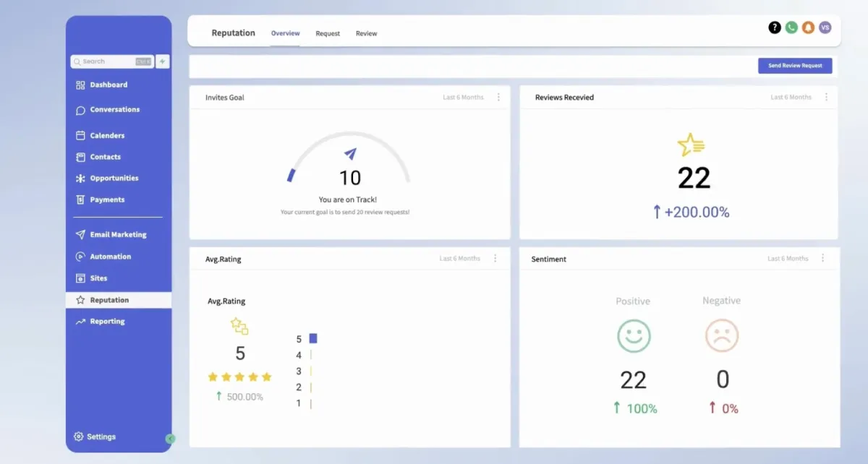Open Settings gear in the sidebar
The width and height of the screenshot is (868, 464).
[95, 437]
